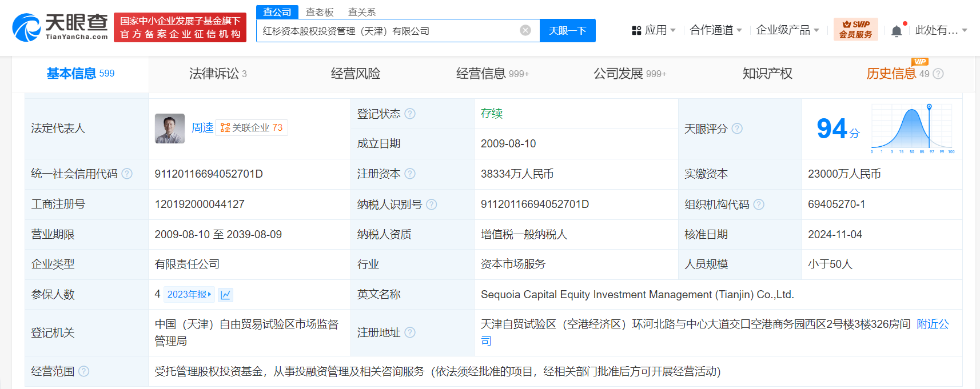Open the 知识产权 tab
Image resolution: width=980 pixels, height=389 pixels.
pyautogui.click(x=767, y=74)
